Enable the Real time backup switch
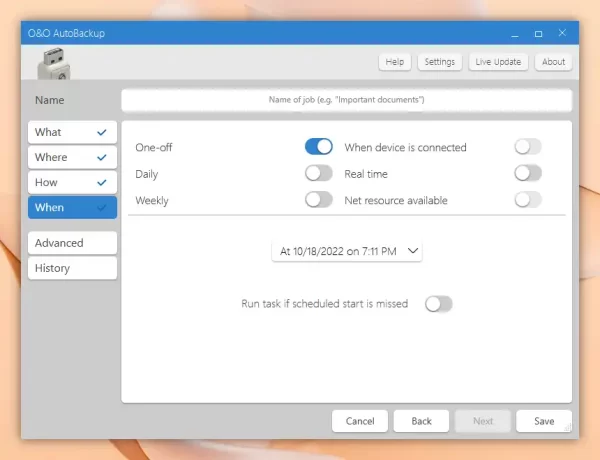This screenshot has height=460, width=600. [528, 173]
